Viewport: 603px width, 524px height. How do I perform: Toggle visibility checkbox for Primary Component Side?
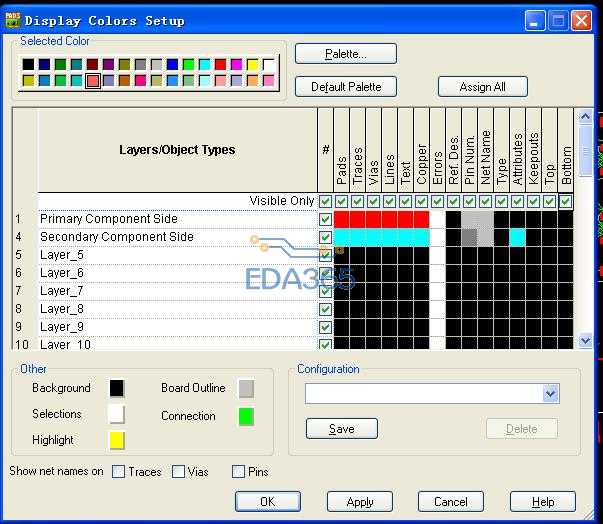pos(325,219)
